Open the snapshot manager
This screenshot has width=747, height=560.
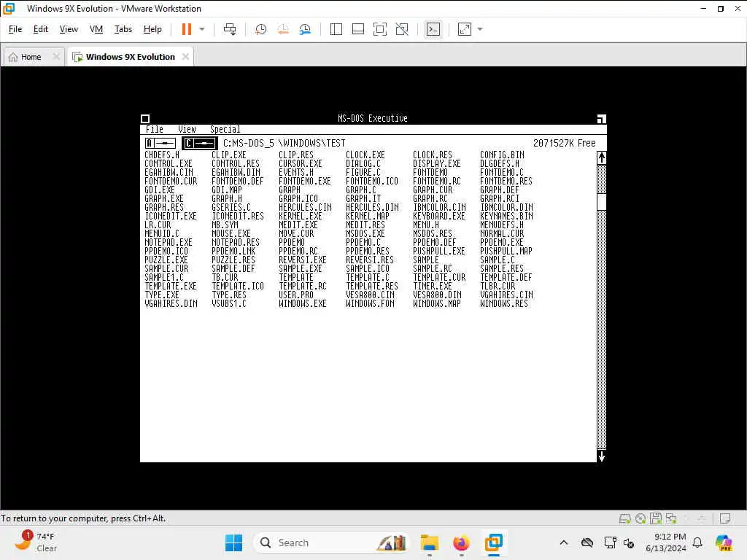[305, 29]
